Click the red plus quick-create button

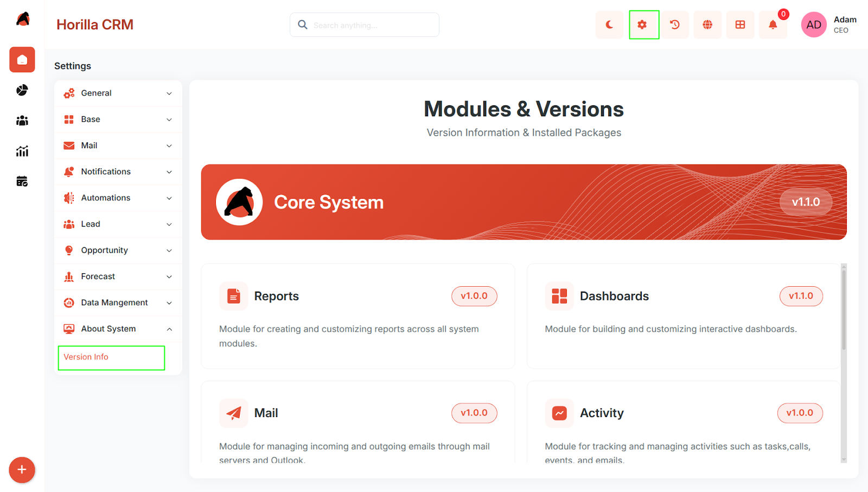pyautogui.click(x=22, y=470)
